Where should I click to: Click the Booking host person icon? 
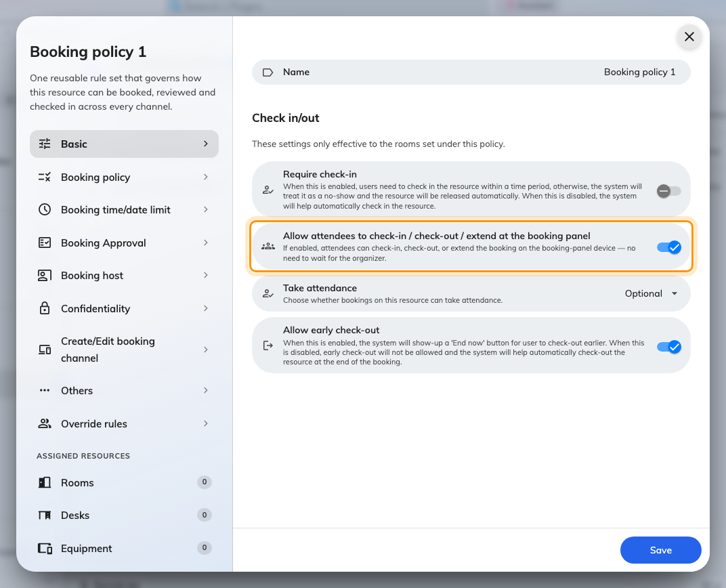[x=45, y=276]
